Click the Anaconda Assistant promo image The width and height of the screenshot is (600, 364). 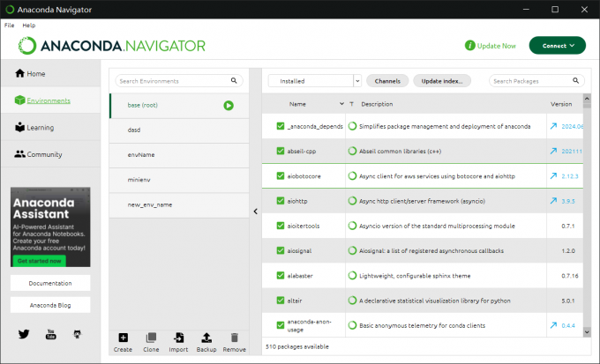point(50,227)
